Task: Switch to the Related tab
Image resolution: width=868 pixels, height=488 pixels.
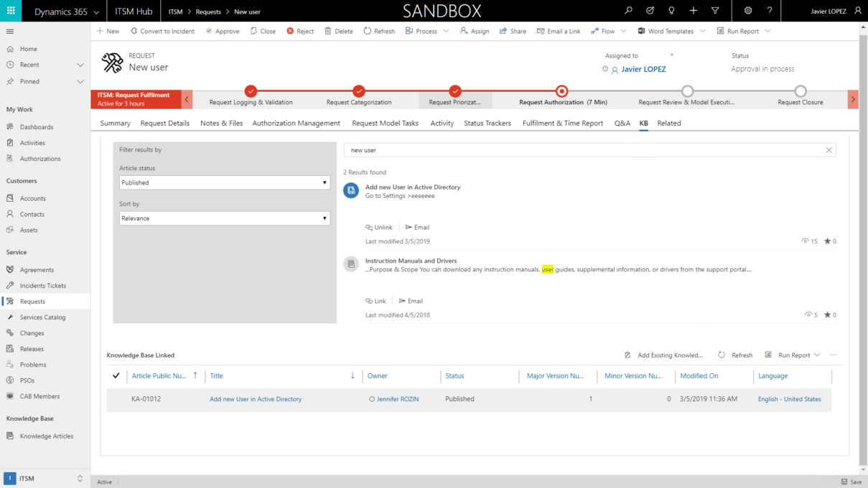Action: coord(669,123)
